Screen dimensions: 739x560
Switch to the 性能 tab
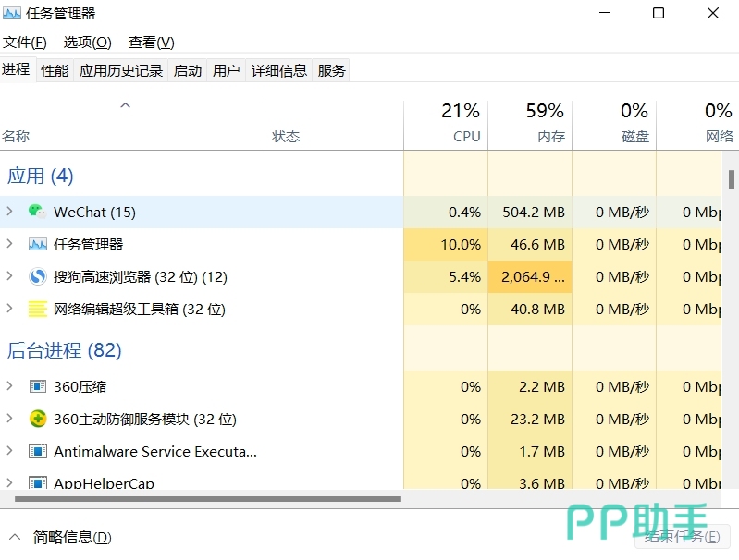(55, 70)
